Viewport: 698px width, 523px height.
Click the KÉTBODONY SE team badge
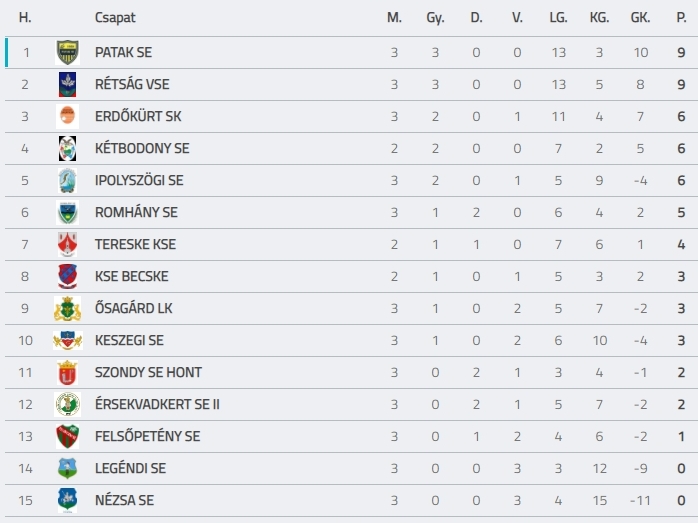[67, 149]
